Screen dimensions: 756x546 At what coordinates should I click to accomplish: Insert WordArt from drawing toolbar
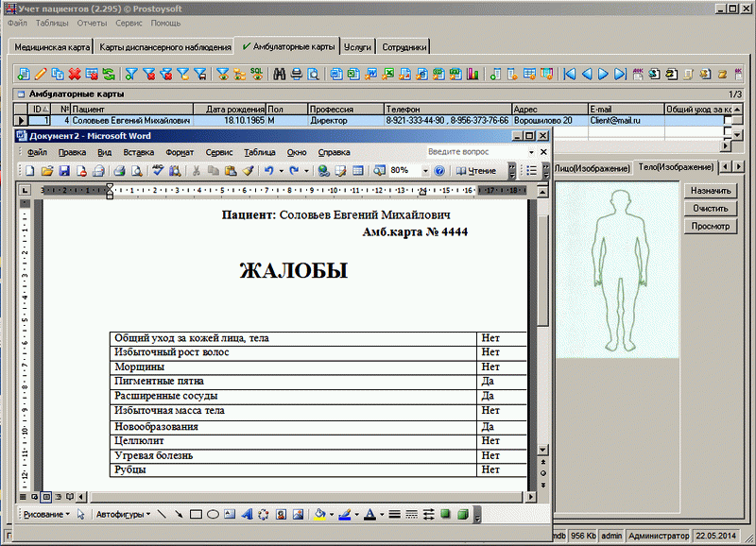[248, 515]
